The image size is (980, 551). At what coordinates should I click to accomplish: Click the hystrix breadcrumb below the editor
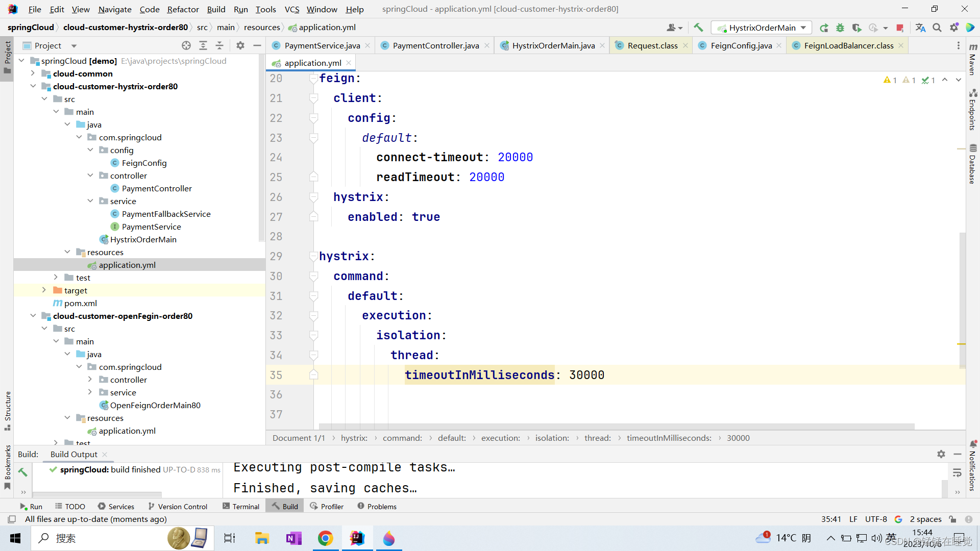coord(354,438)
